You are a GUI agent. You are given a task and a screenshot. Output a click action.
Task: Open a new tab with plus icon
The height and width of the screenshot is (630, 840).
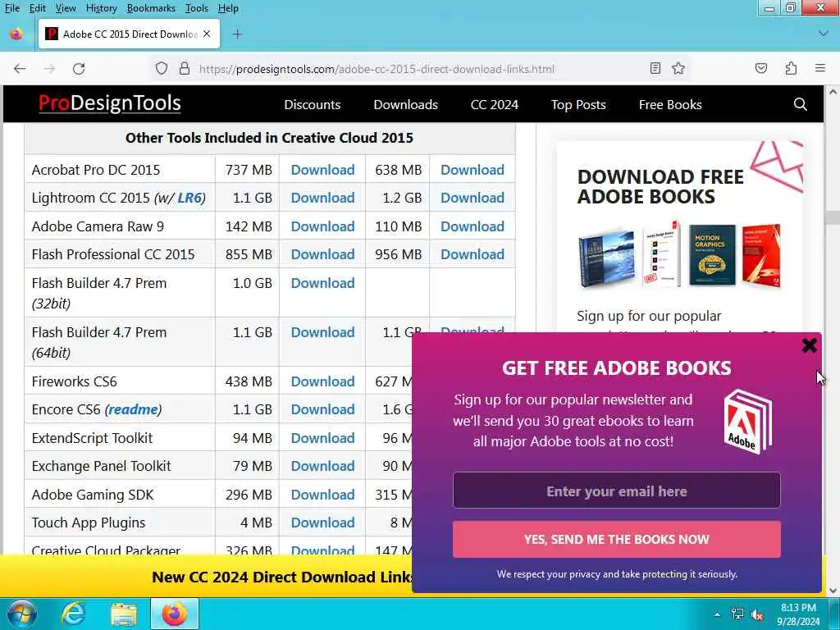[x=237, y=34]
